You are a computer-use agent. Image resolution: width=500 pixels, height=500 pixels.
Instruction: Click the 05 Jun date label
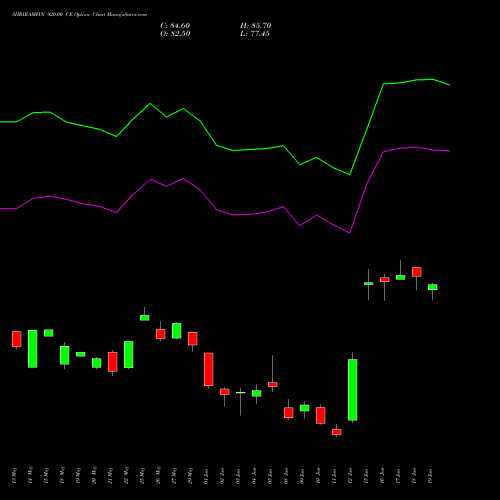click(x=270, y=476)
